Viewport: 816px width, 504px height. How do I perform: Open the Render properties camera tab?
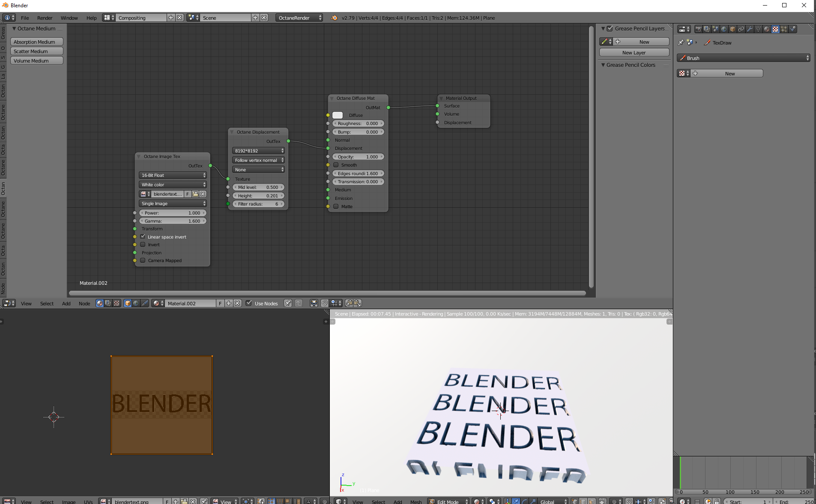[698, 29]
